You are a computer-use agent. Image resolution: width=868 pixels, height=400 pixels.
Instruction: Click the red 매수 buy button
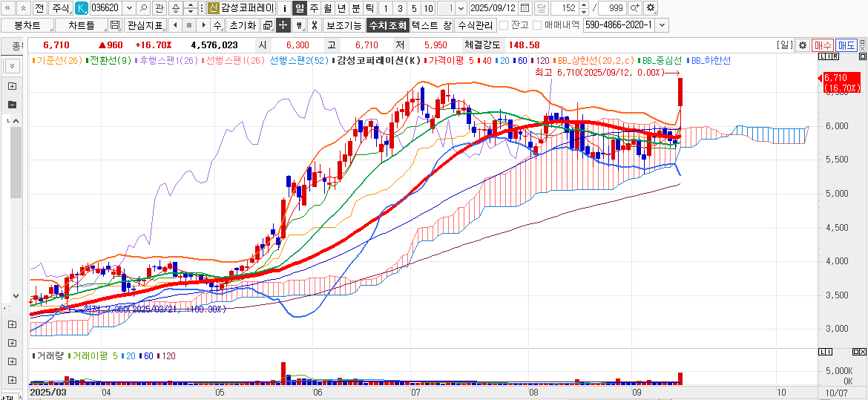(823, 45)
